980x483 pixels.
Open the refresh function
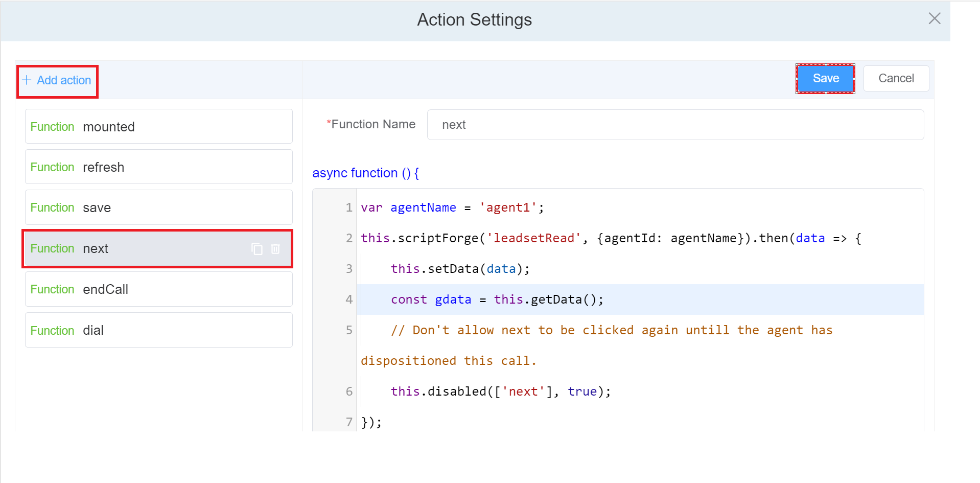click(x=158, y=167)
